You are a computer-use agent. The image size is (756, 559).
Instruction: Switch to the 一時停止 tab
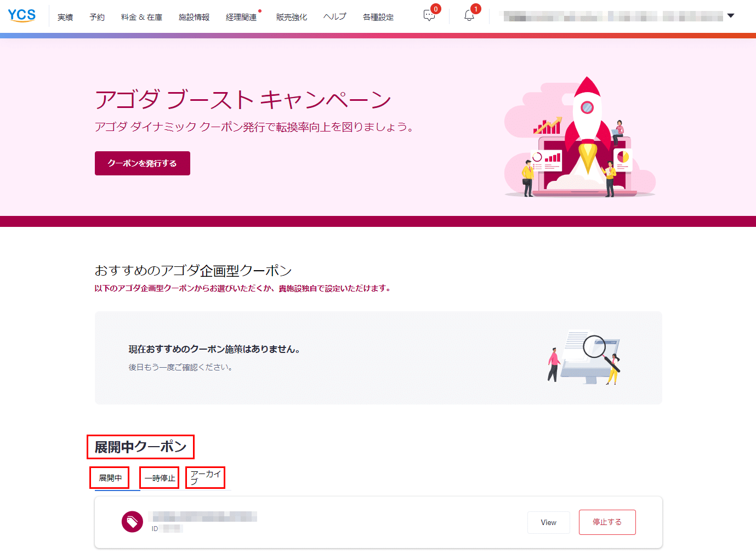[x=160, y=478]
